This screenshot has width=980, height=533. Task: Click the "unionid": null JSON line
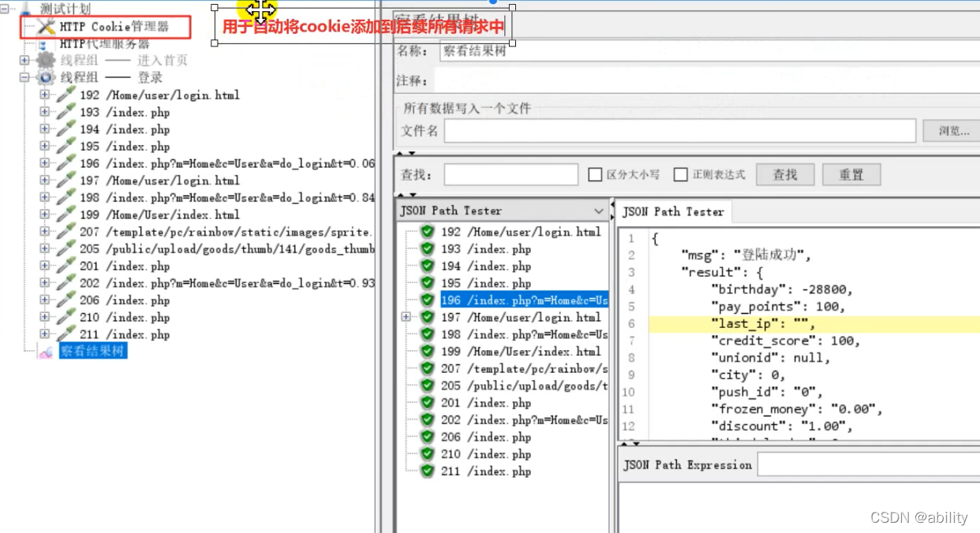pos(769,358)
